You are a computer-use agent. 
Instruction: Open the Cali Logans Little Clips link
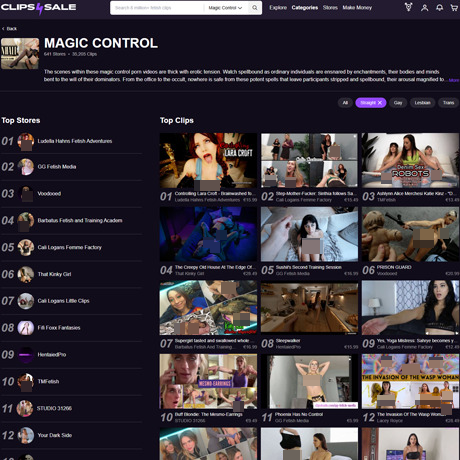pyautogui.click(x=63, y=301)
